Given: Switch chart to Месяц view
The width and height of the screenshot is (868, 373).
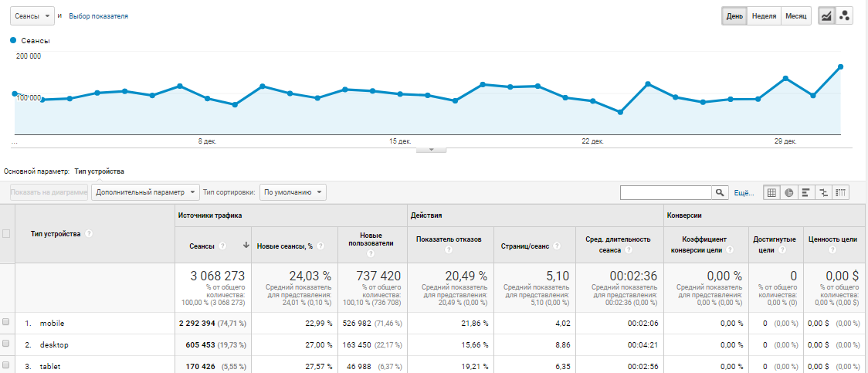Looking at the screenshot, I should coord(795,16).
